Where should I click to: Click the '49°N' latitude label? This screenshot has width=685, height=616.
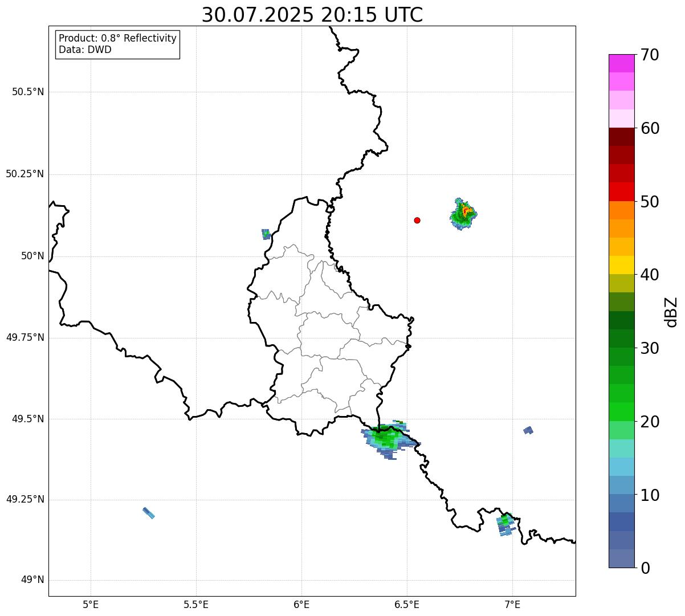pyautogui.click(x=32, y=580)
